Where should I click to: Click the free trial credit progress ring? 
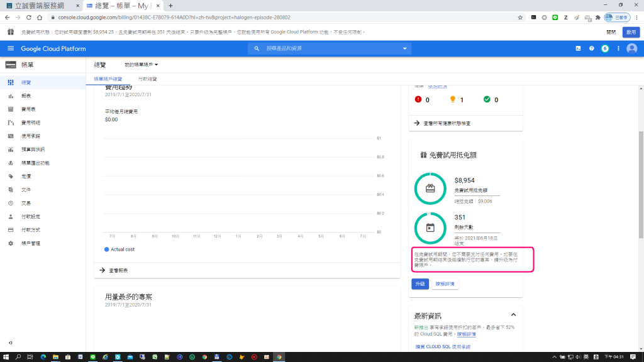430,189
